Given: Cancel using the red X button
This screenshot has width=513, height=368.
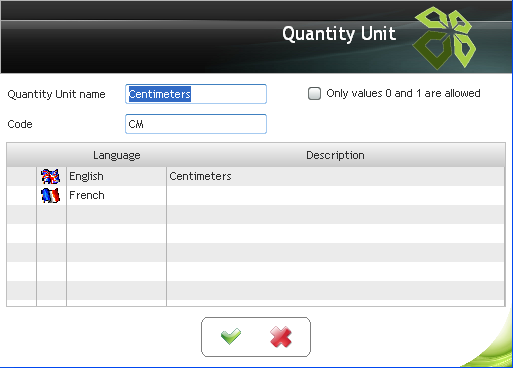Looking at the screenshot, I should pyautogui.click(x=281, y=337).
